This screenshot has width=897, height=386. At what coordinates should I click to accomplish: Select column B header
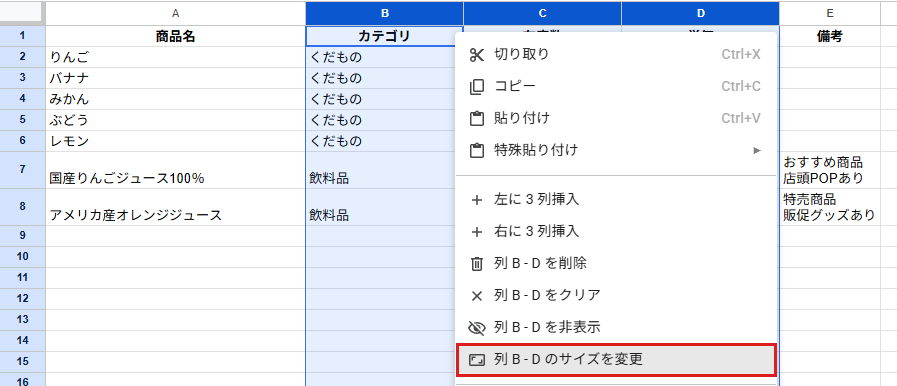(384, 13)
